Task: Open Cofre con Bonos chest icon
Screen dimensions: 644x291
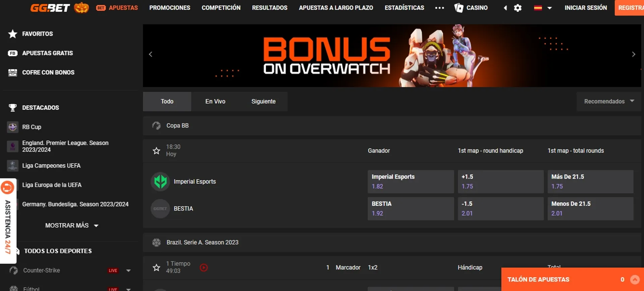Action: (x=13, y=72)
